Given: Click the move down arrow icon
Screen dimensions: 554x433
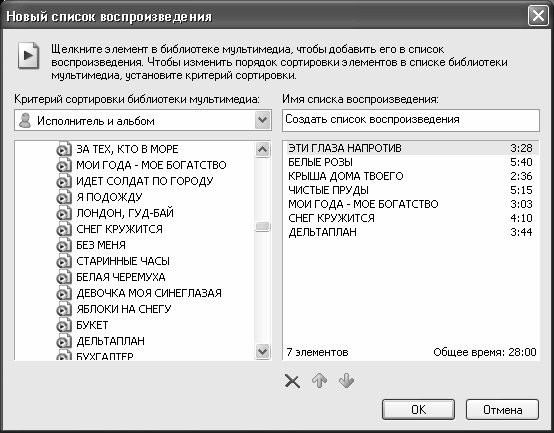Looking at the screenshot, I should (x=346, y=381).
